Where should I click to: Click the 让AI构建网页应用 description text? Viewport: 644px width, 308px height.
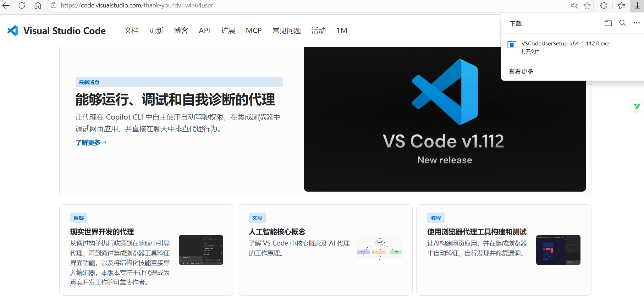click(477, 248)
